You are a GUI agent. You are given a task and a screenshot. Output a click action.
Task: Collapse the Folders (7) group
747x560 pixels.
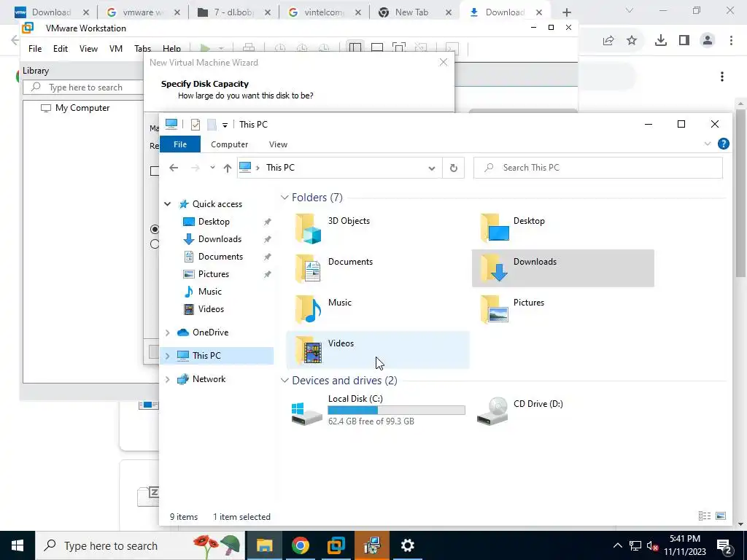285,197
